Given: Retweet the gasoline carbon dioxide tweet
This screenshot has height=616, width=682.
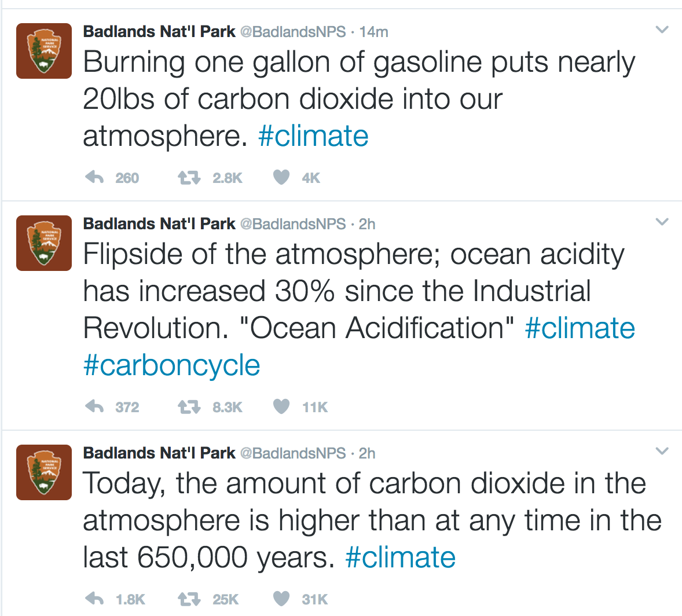Looking at the screenshot, I should click(188, 177).
